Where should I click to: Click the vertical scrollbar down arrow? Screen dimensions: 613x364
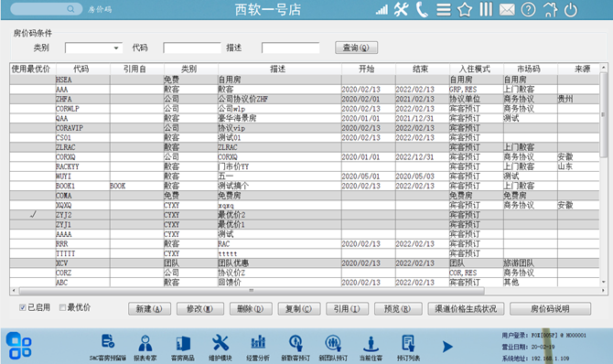(603, 282)
